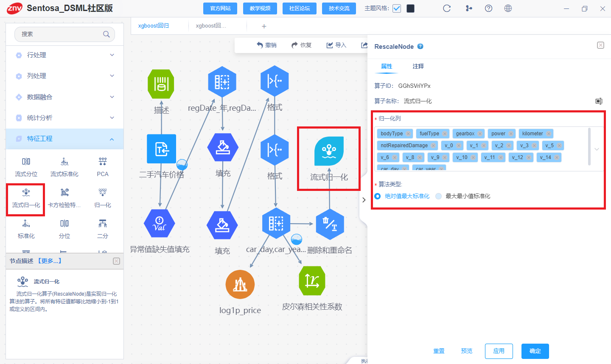Switch to the 属性 tab
611x364 pixels.
point(387,66)
